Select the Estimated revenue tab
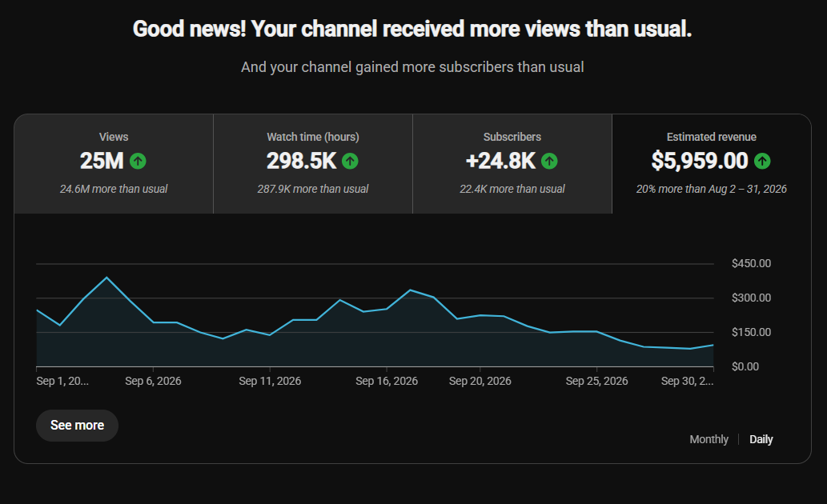The height and width of the screenshot is (504, 827). click(x=712, y=164)
